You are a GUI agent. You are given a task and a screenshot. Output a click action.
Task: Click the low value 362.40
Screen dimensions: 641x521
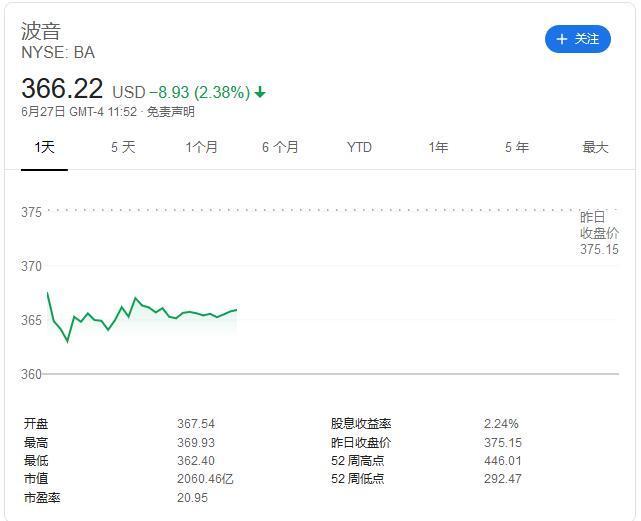(x=196, y=460)
